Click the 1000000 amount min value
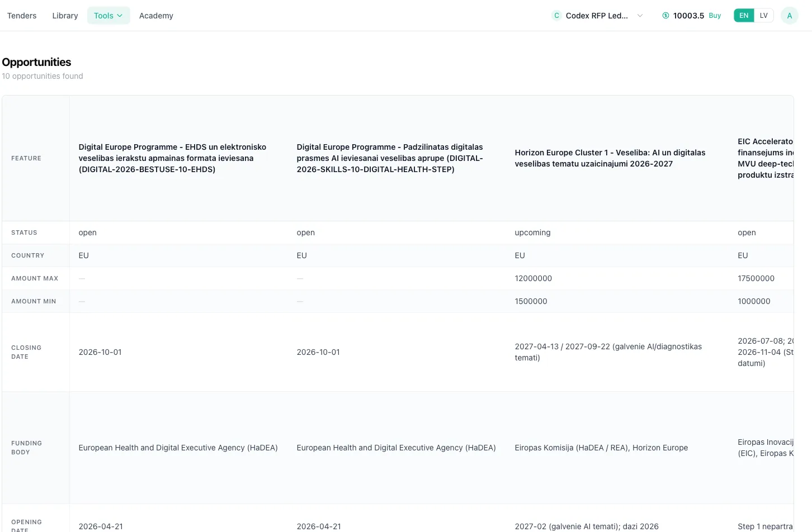The width and height of the screenshot is (812, 532). tap(754, 301)
